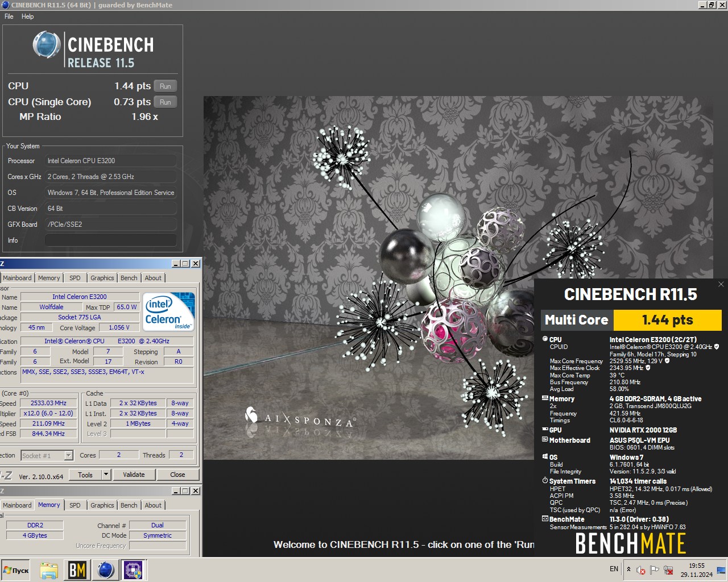728x582 pixels.
Task: Click the Intel Celeron inside logo in CPU-Z
Action: point(169,311)
